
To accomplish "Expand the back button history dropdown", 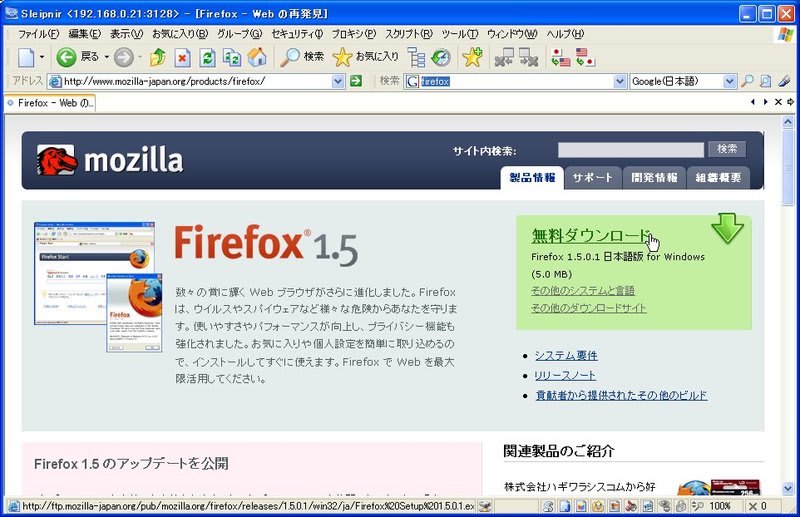I will 107,57.
